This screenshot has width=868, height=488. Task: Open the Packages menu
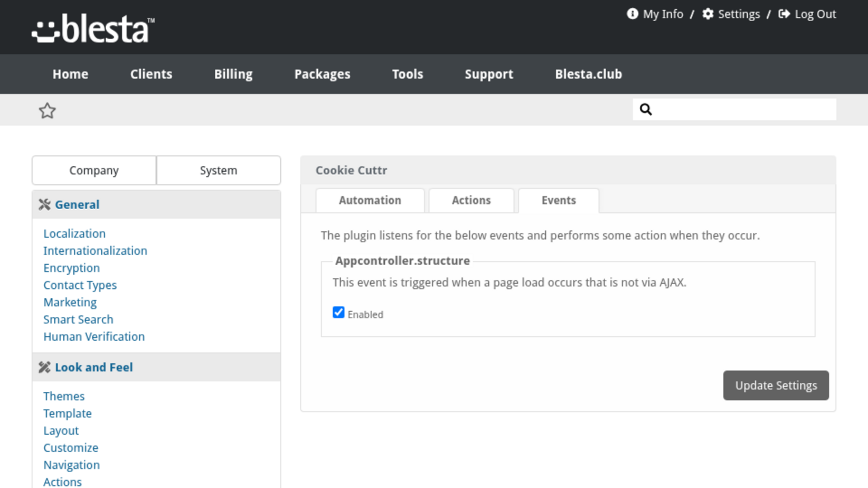coord(322,74)
